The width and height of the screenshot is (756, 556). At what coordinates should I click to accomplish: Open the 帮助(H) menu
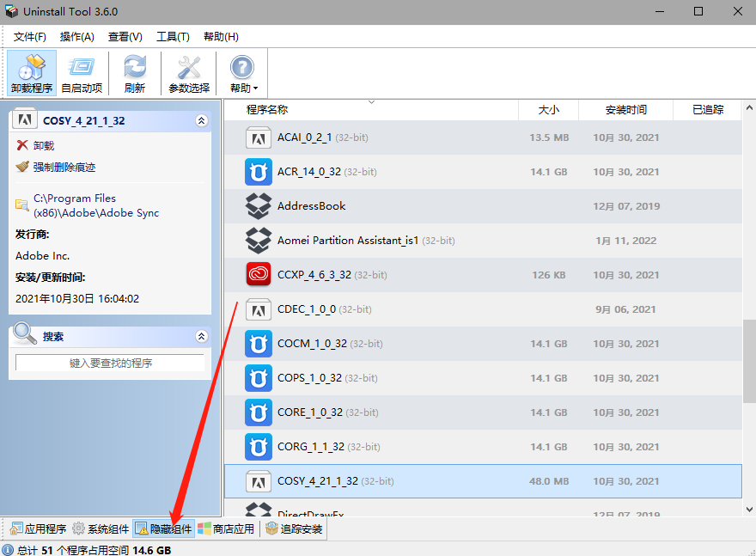(221, 37)
